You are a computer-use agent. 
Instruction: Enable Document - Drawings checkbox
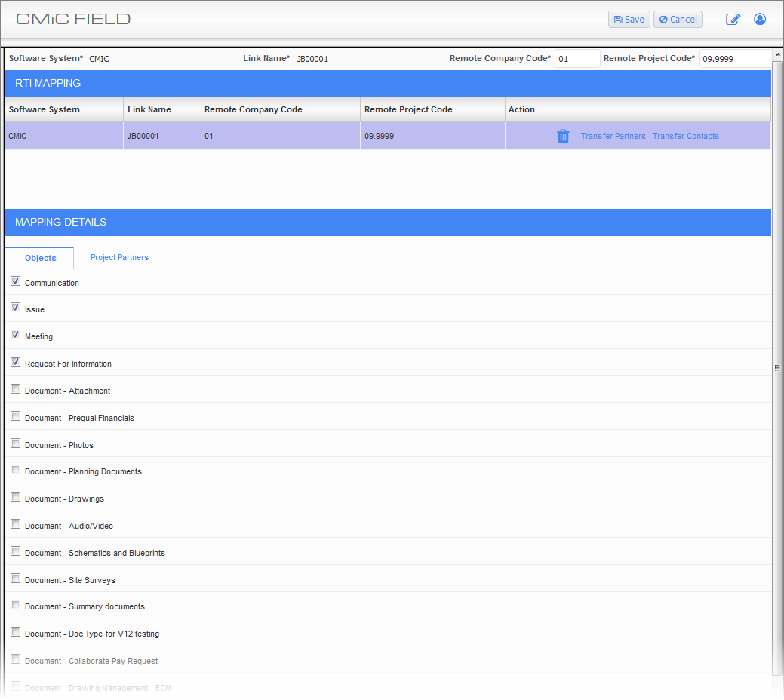(16, 497)
